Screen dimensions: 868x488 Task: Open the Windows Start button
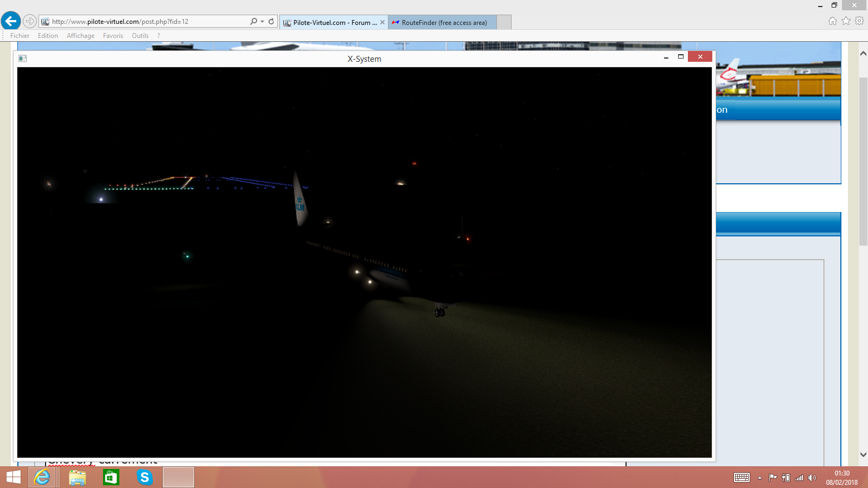coord(14,477)
